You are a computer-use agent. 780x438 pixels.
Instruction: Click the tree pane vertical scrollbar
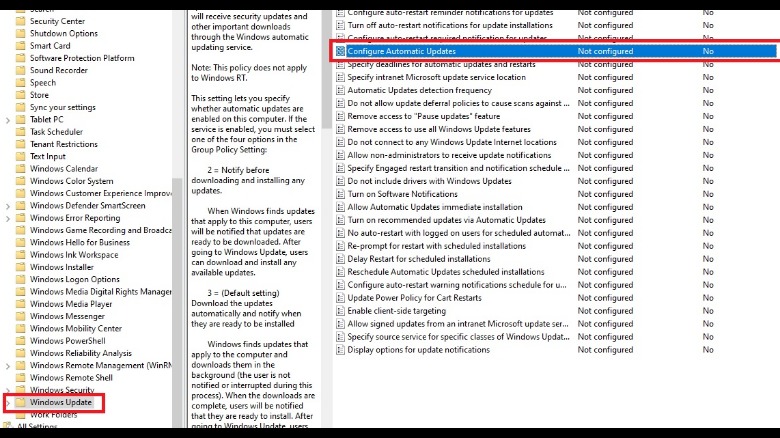coord(177,303)
